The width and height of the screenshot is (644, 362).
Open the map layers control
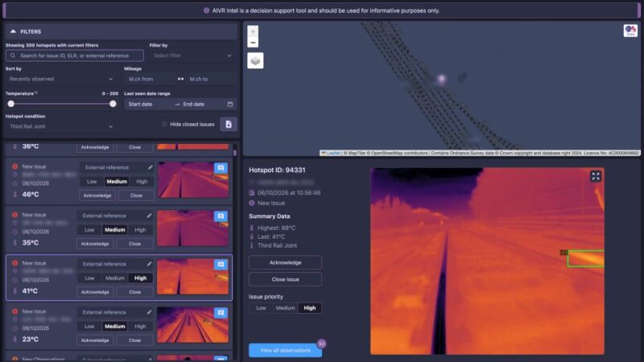point(255,61)
